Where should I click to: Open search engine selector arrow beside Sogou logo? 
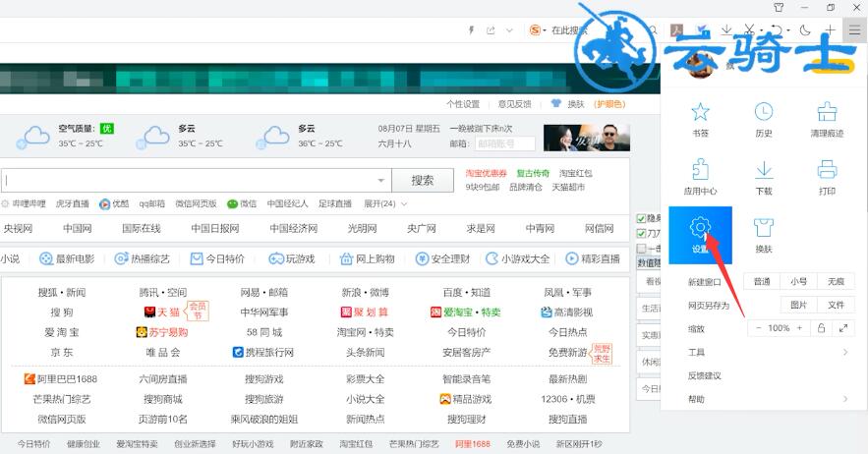point(545,30)
